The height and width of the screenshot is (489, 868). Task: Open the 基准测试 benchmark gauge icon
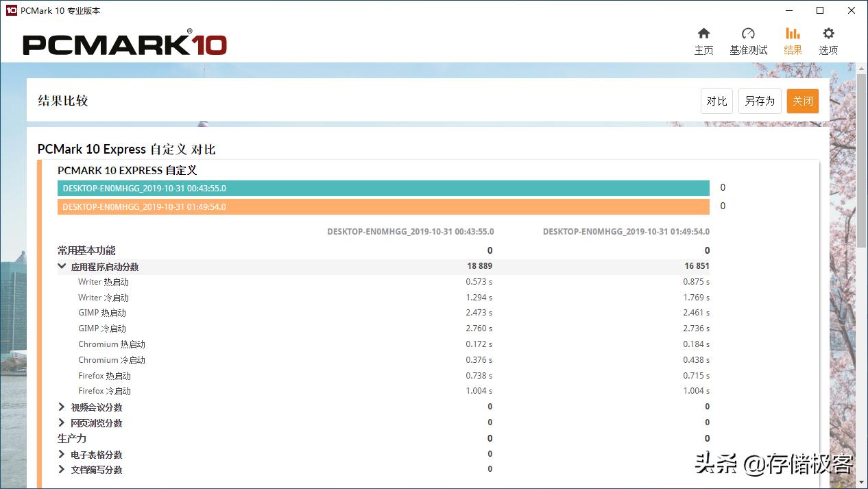click(748, 34)
